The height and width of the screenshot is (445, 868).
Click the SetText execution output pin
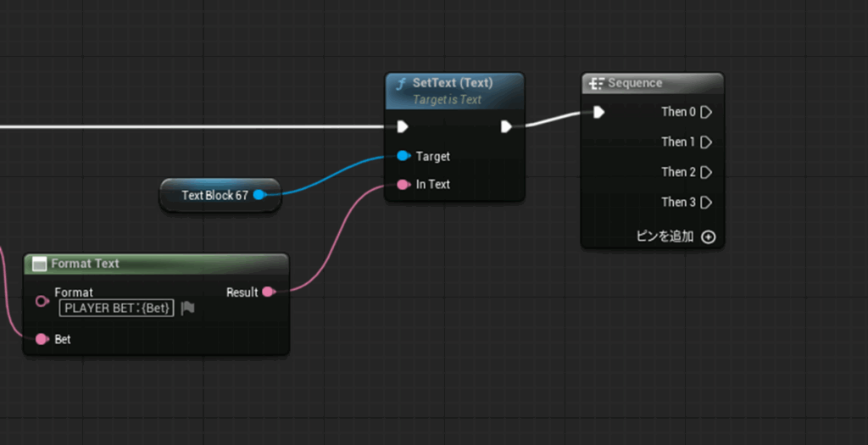pyautogui.click(x=506, y=127)
